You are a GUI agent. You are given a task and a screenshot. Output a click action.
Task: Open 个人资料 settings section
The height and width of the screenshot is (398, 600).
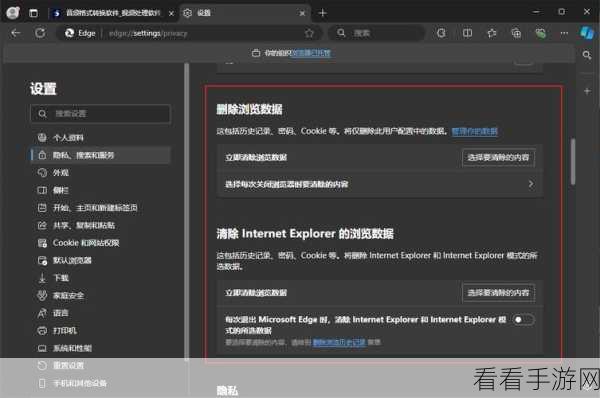[100, 138]
